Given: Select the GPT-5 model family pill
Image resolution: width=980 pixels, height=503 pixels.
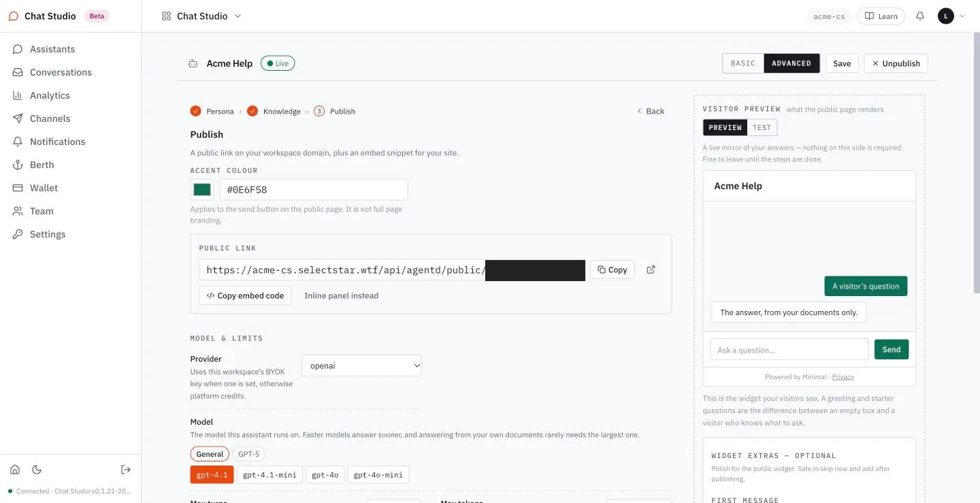Looking at the screenshot, I should point(248,454).
